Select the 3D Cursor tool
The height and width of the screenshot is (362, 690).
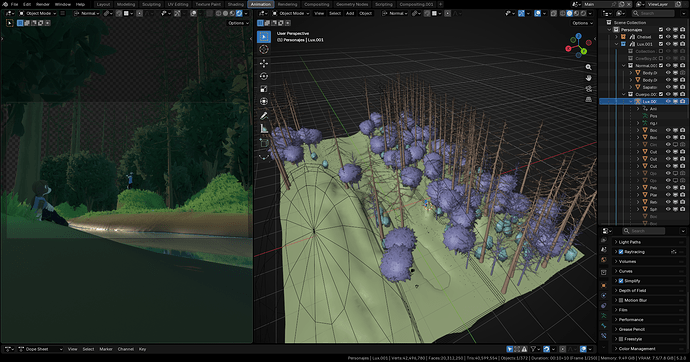[x=264, y=49]
